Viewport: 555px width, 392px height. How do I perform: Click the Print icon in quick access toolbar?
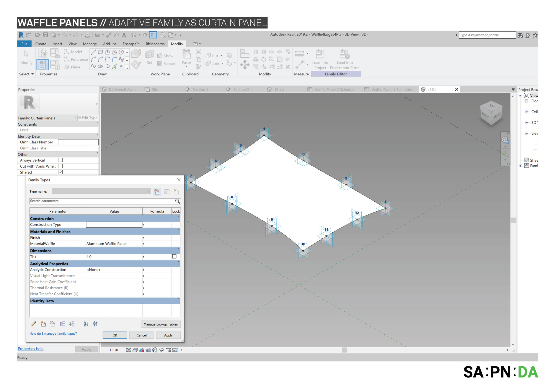click(88, 35)
